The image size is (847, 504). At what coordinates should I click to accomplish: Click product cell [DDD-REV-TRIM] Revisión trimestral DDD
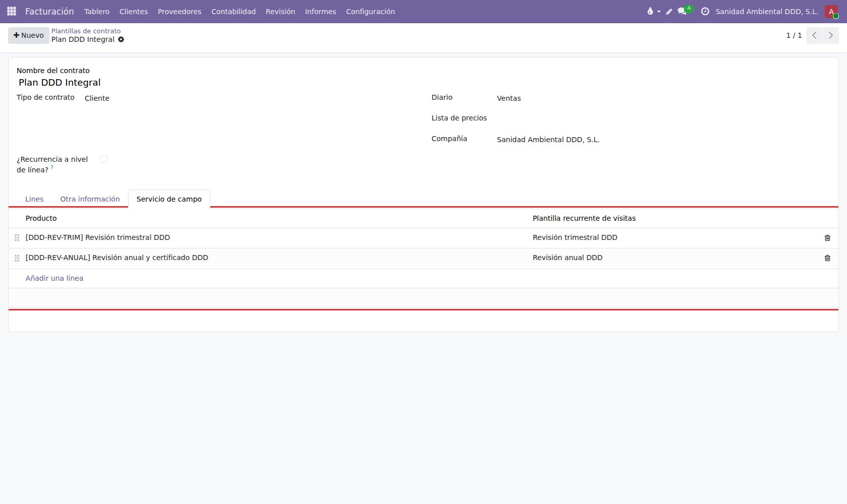98,237
